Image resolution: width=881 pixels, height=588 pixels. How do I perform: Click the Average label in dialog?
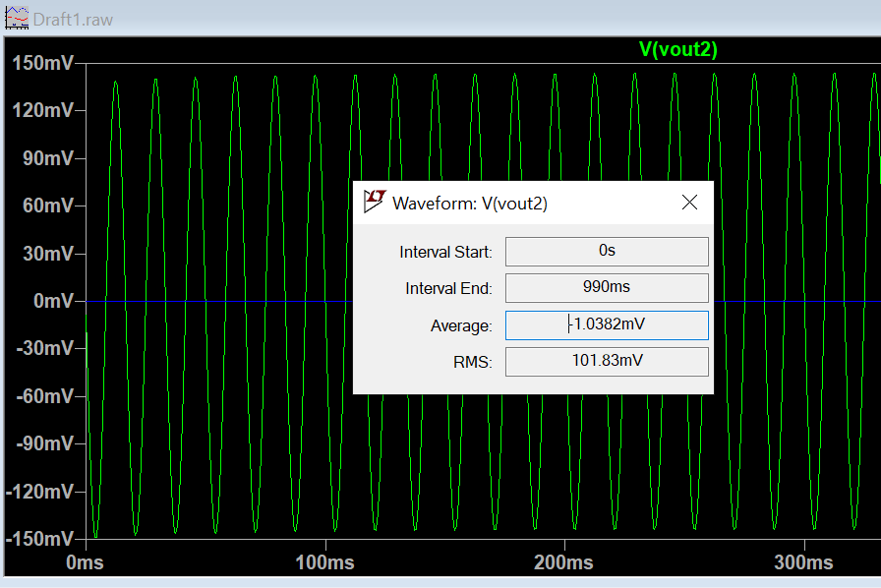[461, 326]
